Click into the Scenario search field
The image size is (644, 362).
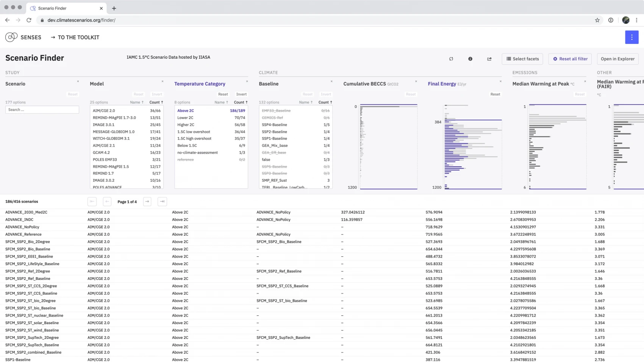42,110
